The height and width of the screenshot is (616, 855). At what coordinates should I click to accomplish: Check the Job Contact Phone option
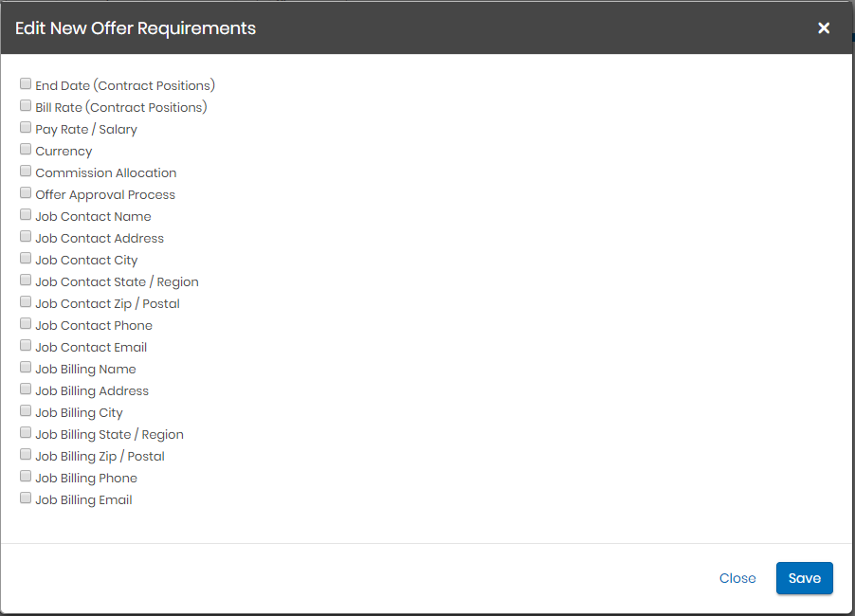click(x=26, y=324)
